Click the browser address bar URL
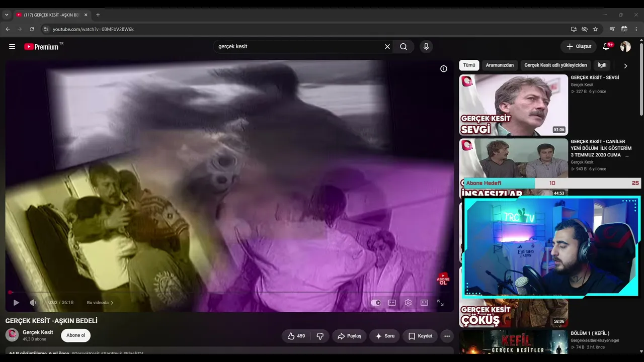Screen dimensions: 644x362 [x=94, y=29]
